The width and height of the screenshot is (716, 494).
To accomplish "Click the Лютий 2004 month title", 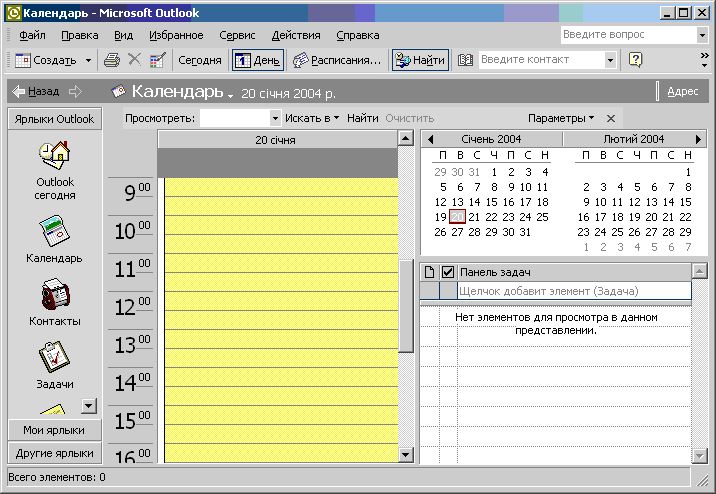I will tap(633, 139).
